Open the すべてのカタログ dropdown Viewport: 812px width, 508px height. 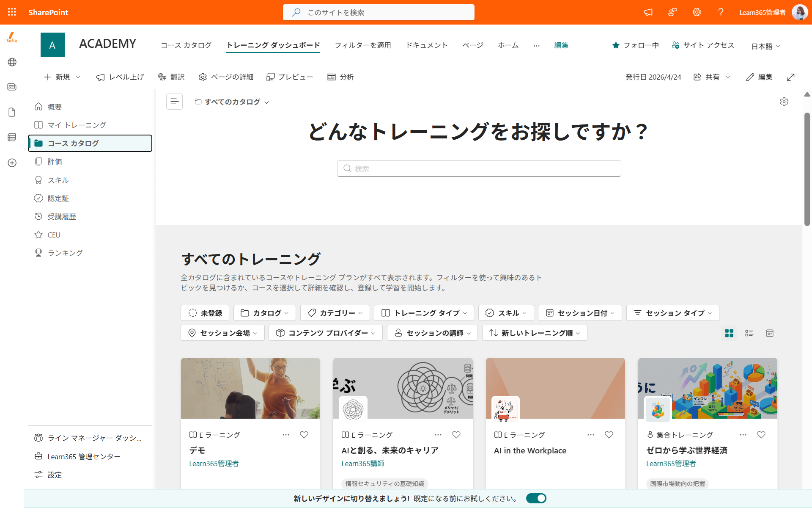232,102
